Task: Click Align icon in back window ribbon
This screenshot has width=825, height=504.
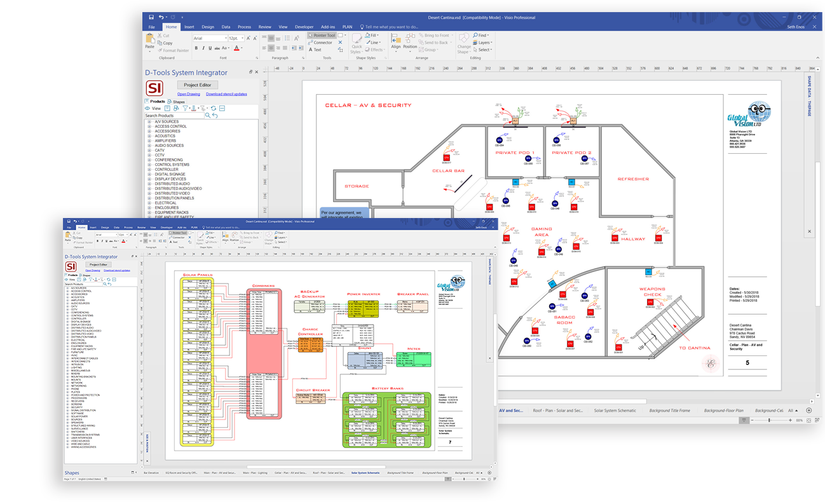Action: [x=396, y=39]
